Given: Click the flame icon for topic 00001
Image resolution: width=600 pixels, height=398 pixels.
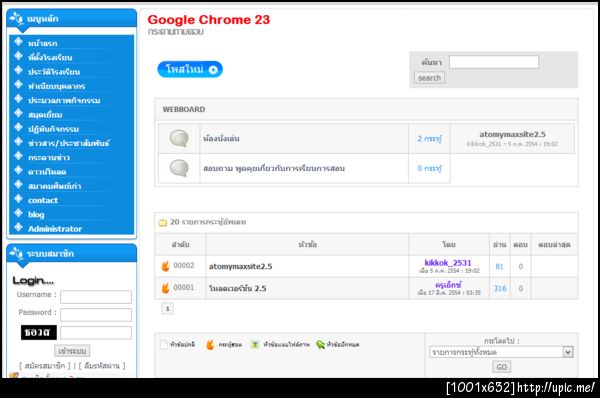Looking at the screenshot, I should [x=165, y=288].
